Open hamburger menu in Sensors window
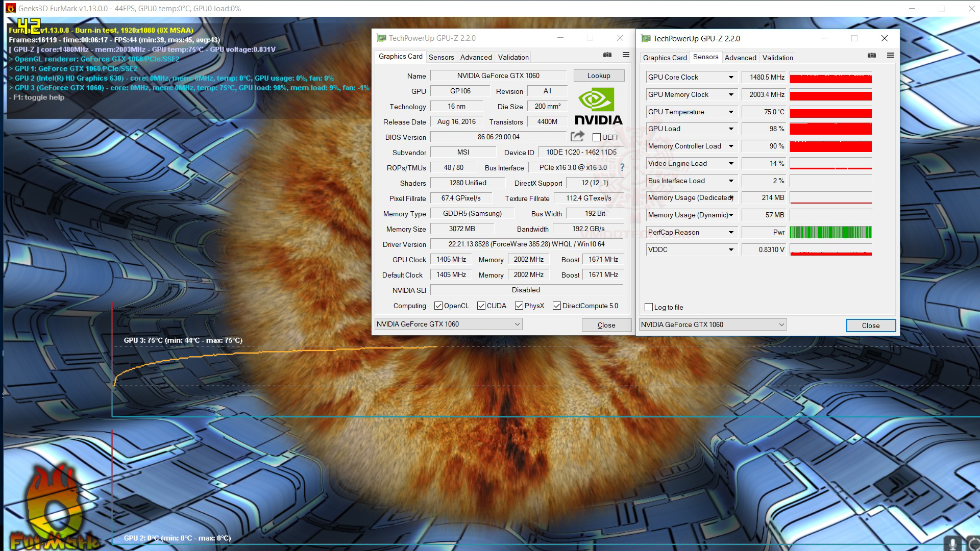The height and width of the screenshot is (551, 980). 890,56
